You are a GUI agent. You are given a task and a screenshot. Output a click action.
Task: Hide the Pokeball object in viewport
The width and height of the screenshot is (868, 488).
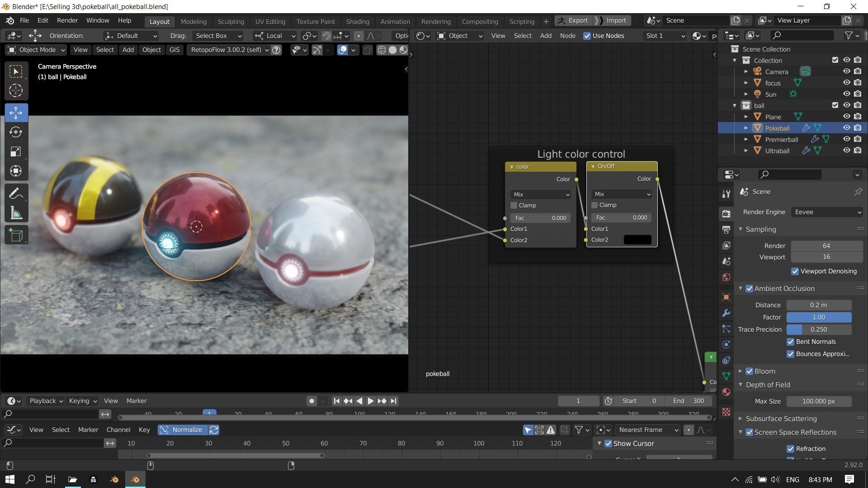(846, 128)
